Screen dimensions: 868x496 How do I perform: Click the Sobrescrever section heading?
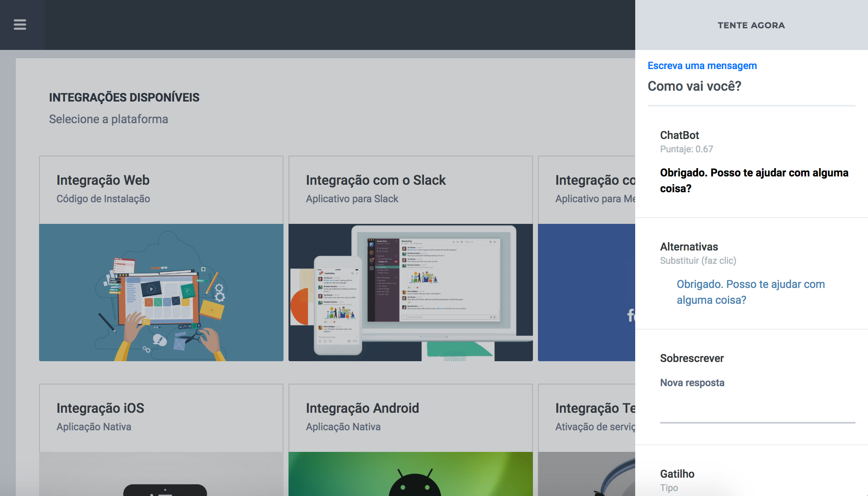point(692,358)
